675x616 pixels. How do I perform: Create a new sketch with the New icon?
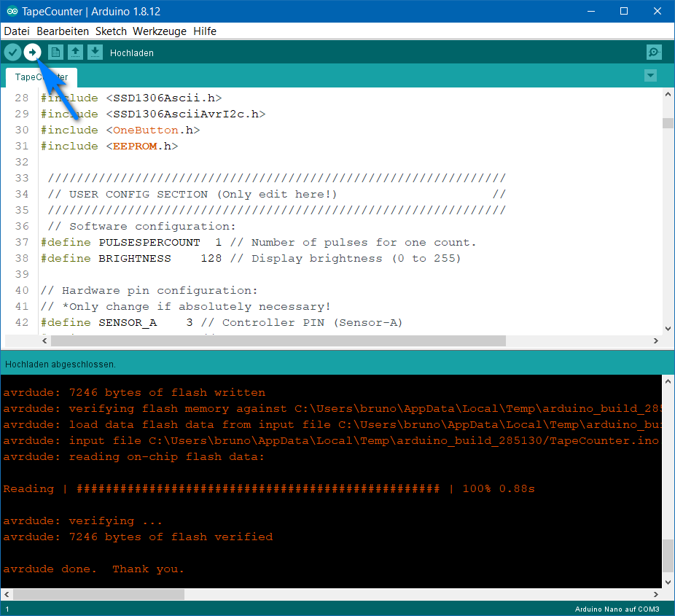55,52
